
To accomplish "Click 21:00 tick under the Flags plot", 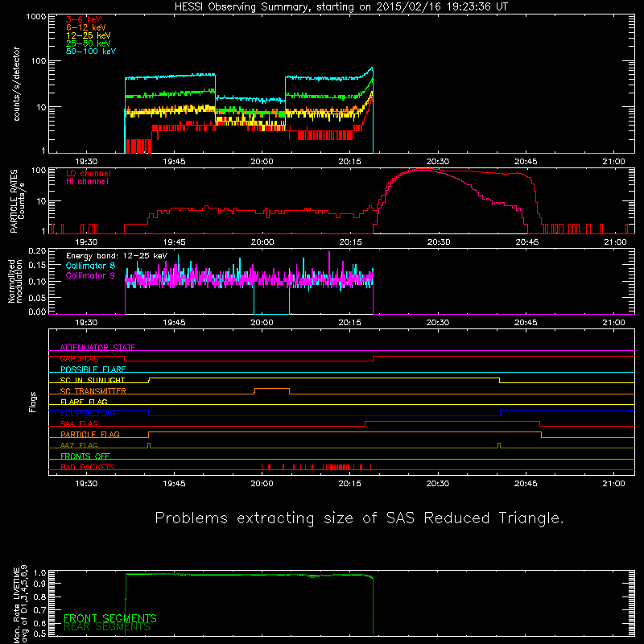I will (x=613, y=484).
